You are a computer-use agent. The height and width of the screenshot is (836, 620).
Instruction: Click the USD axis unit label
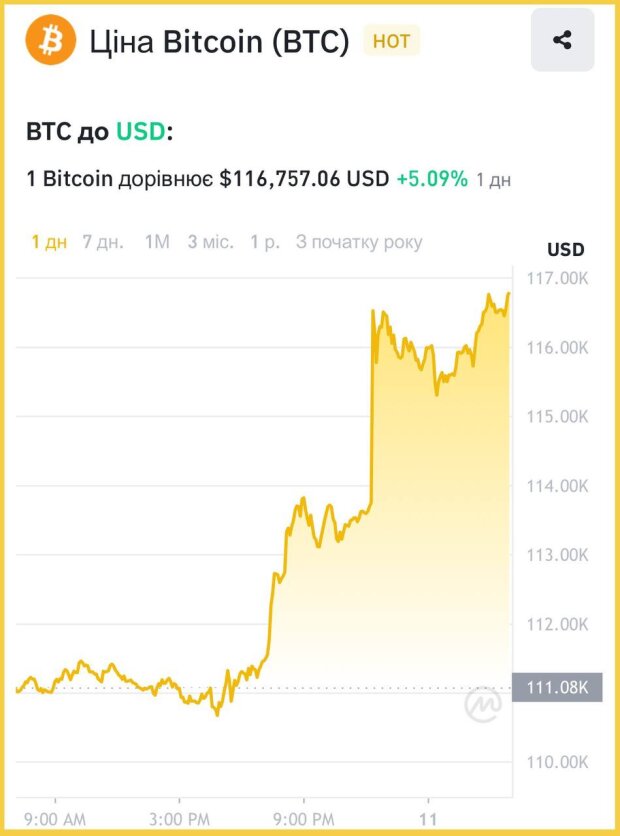(x=566, y=250)
